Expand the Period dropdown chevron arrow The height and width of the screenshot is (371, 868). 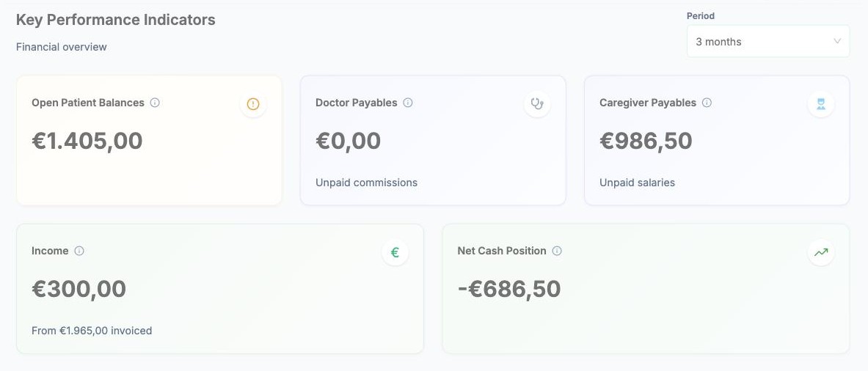837,41
